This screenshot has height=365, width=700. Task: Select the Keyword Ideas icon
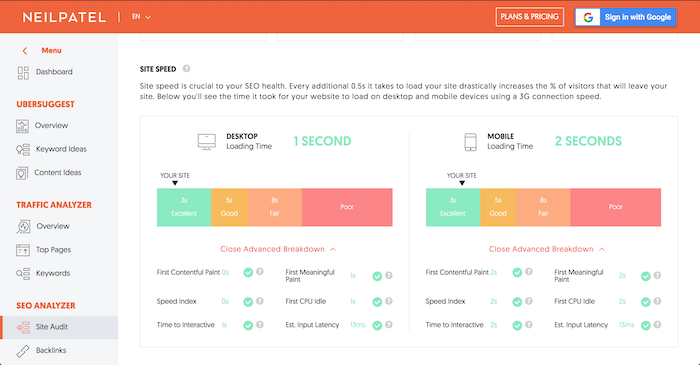(x=23, y=149)
